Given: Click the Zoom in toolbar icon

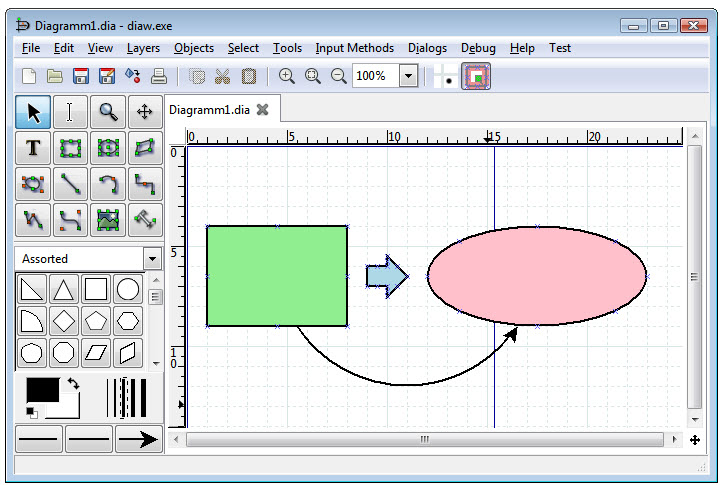Looking at the screenshot, I should (287, 76).
